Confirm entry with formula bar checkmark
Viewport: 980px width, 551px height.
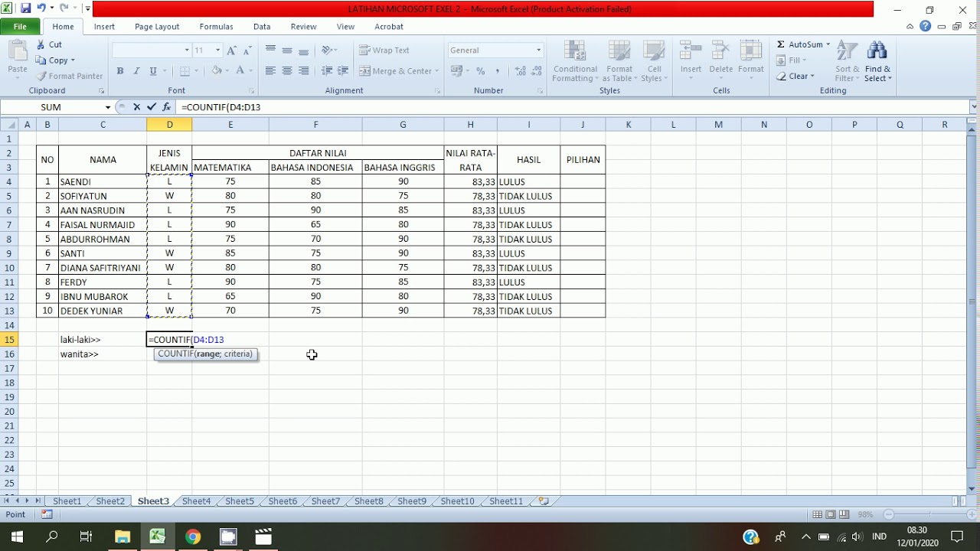point(152,107)
